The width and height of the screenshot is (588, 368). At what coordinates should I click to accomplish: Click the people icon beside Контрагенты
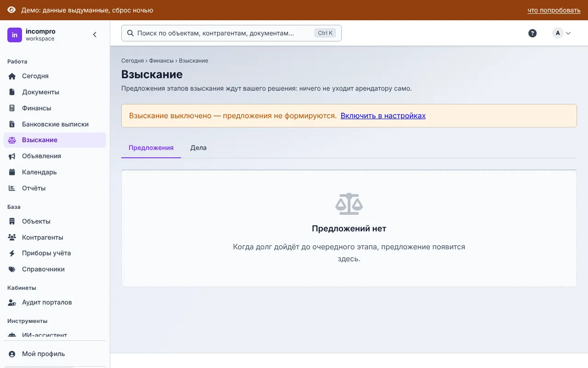[x=12, y=237]
